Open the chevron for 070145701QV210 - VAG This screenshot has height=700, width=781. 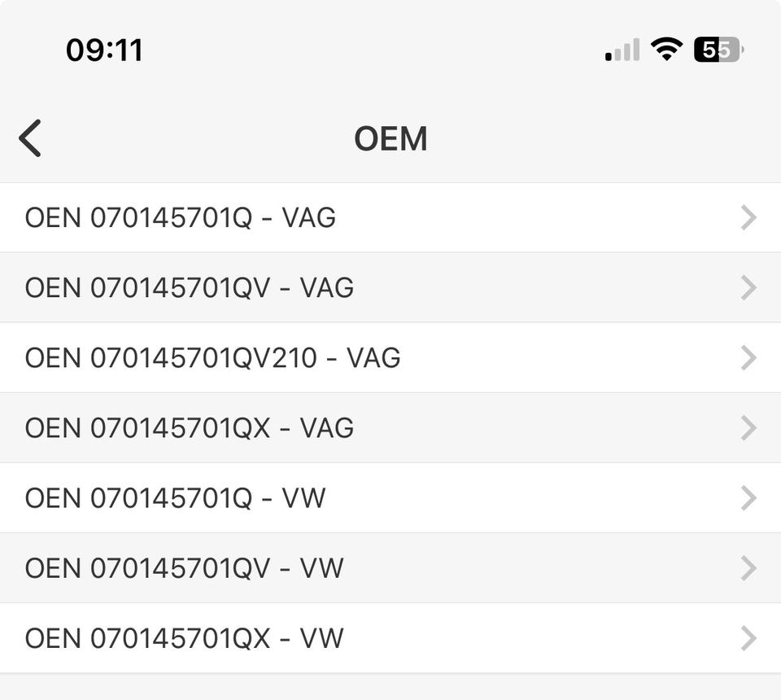coord(748,357)
